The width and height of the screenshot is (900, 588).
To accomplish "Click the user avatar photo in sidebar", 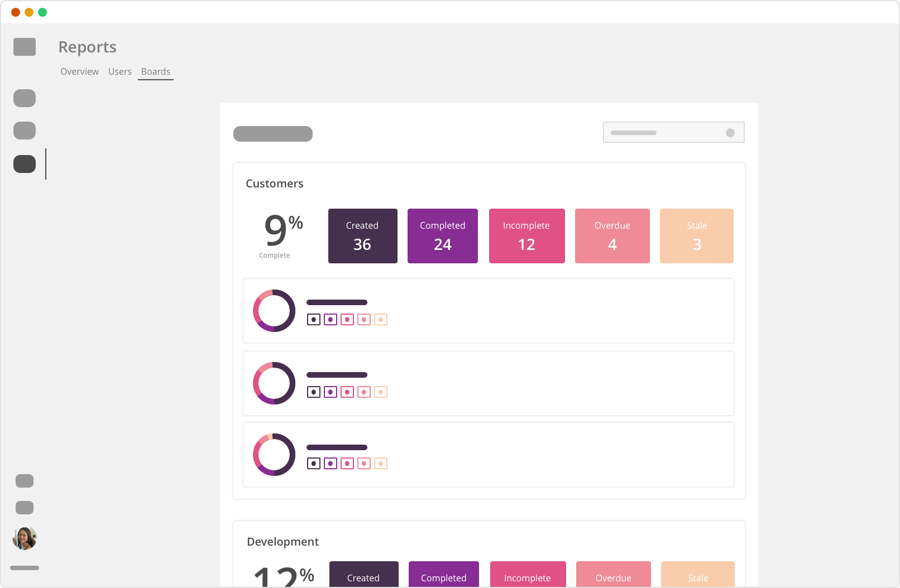I will (25, 538).
